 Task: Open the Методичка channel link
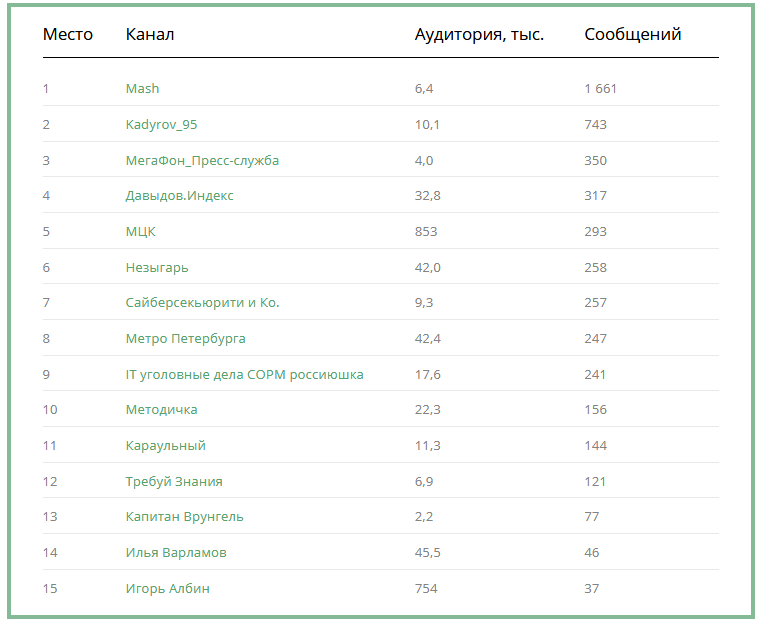(161, 410)
